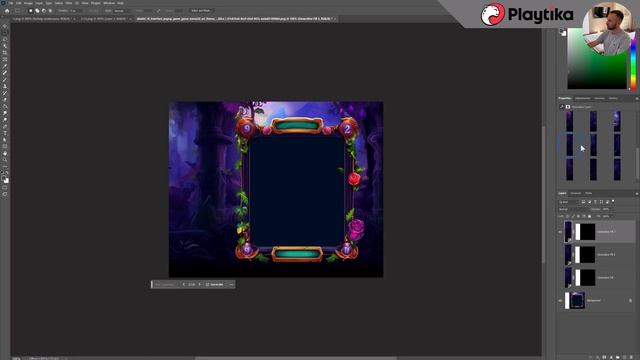Select the Crop tool

click(x=5, y=52)
